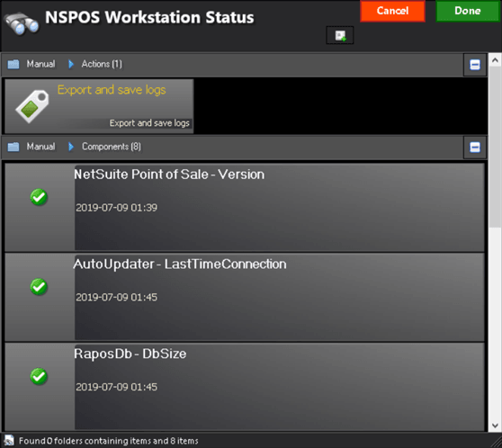This screenshot has width=502, height=448.
Task: Click the add-item icon below Cancel
Action: click(x=340, y=35)
